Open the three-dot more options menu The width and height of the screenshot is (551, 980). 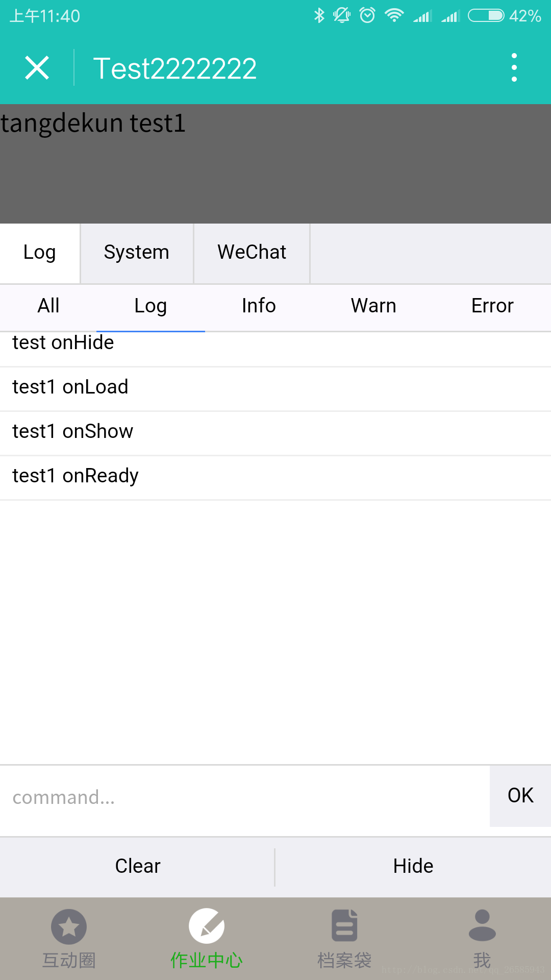[x=514, y=67]
